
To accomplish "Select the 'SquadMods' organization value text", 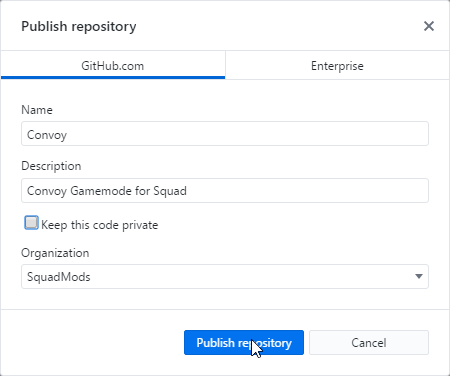I will pyautogui.click(x=59, y=277).
